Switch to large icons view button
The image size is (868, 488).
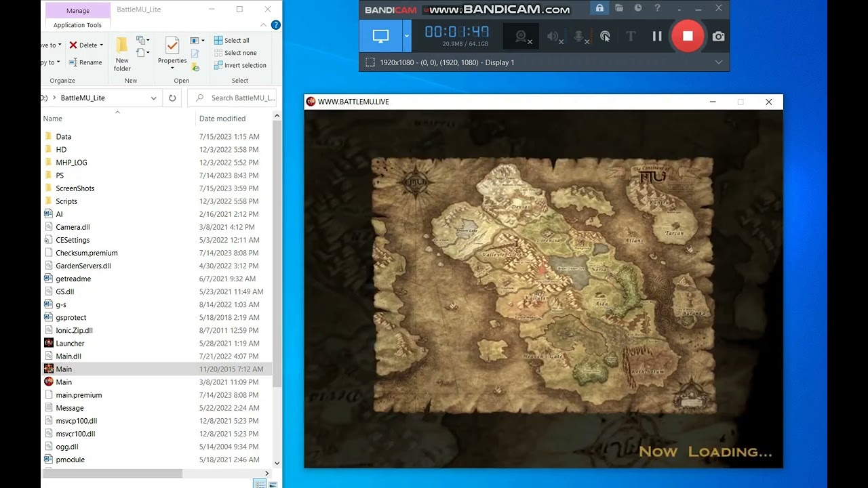pos(271,484)
